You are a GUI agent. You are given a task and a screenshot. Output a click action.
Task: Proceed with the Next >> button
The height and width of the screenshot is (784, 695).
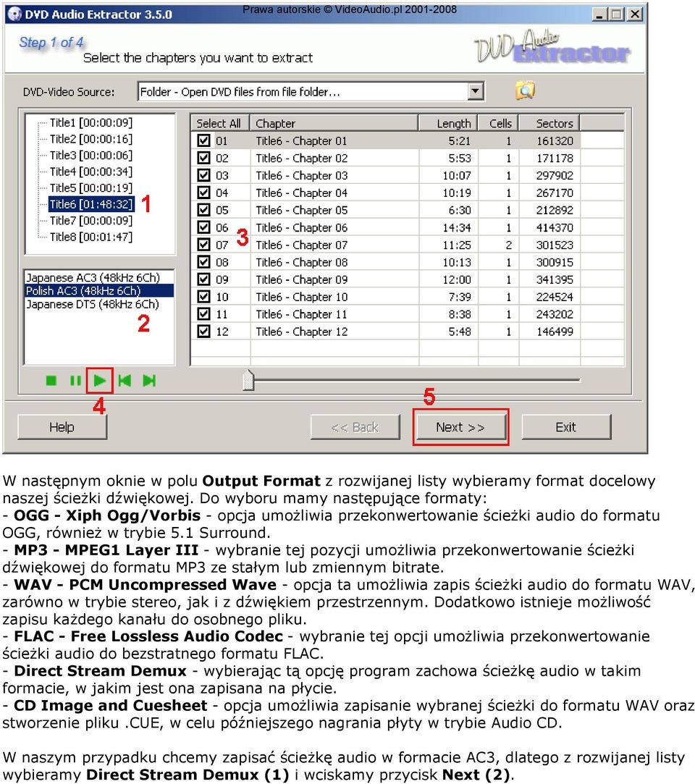(x=460, y=428)
